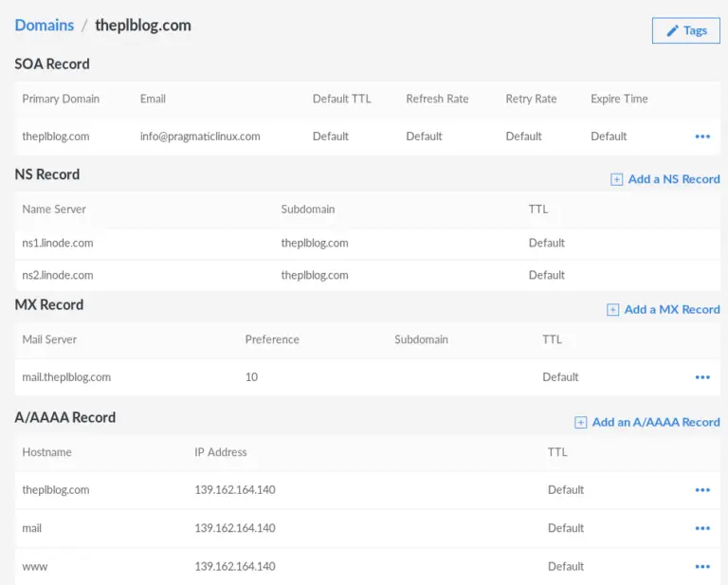This screenshot has width=728, height=585.
Task: Click the mail.theplblog.com mail server entry
Action: (66, 377)
